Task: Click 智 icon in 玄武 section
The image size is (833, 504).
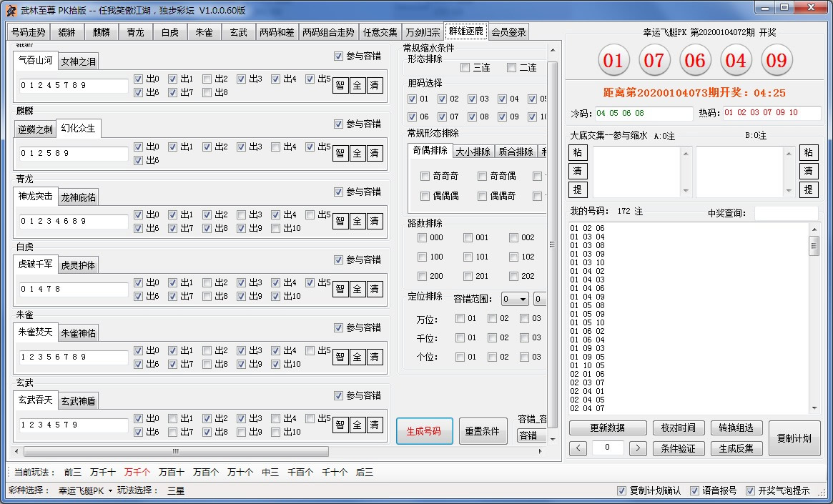Action: click(x=340, y=425)
